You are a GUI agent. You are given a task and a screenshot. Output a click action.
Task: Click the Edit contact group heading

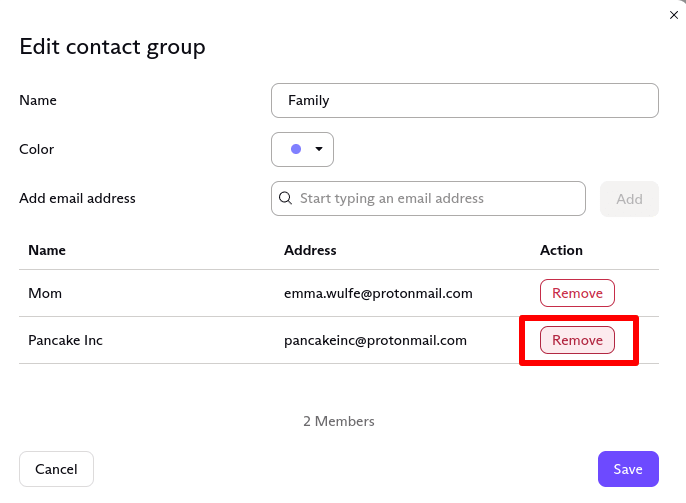[x=112, y=47]
